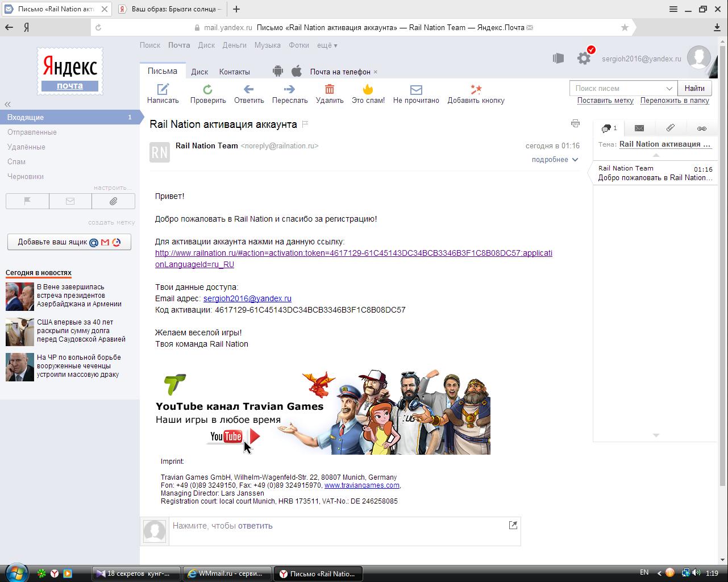Collapse the left sidebar with double chevron
Screen dimensions: 728x582
7,104
